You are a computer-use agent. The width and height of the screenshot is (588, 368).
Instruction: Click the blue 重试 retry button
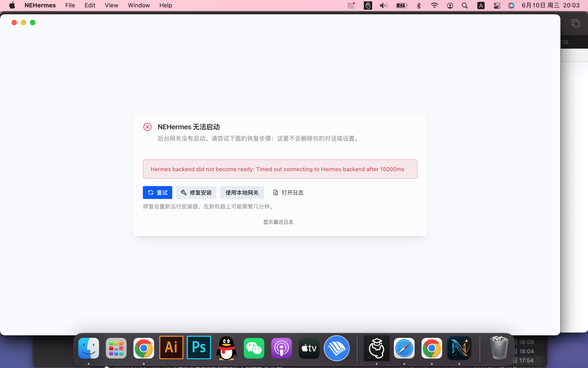tap(157, 193)
